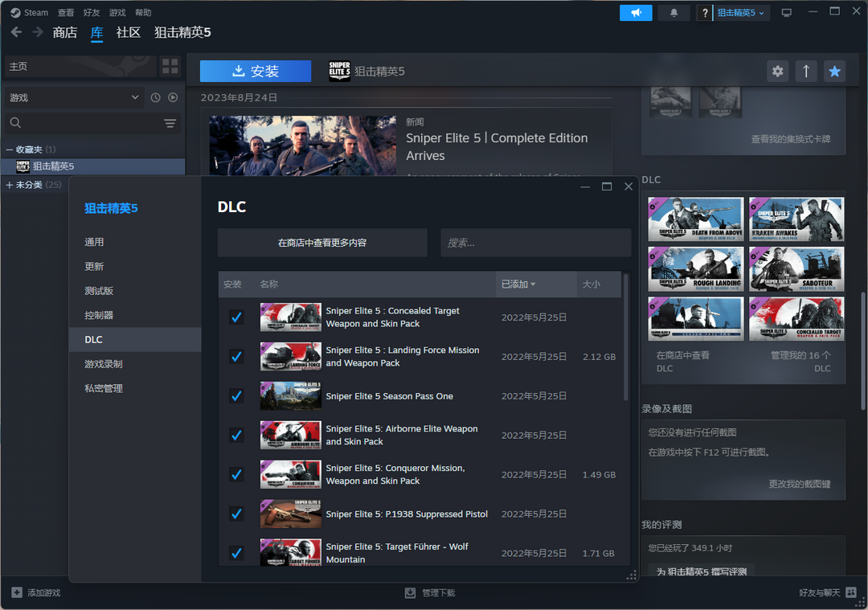Toggle P.1938 Suppressed Pistol checkbox
The height and width of the screenshot is (610, 868).
point(236,514)
